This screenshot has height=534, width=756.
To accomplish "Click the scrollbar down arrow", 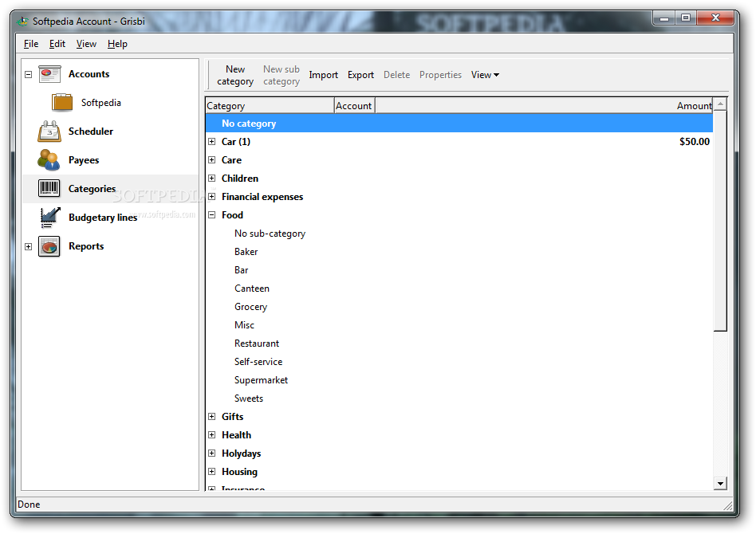I will (x=720, y=484).
